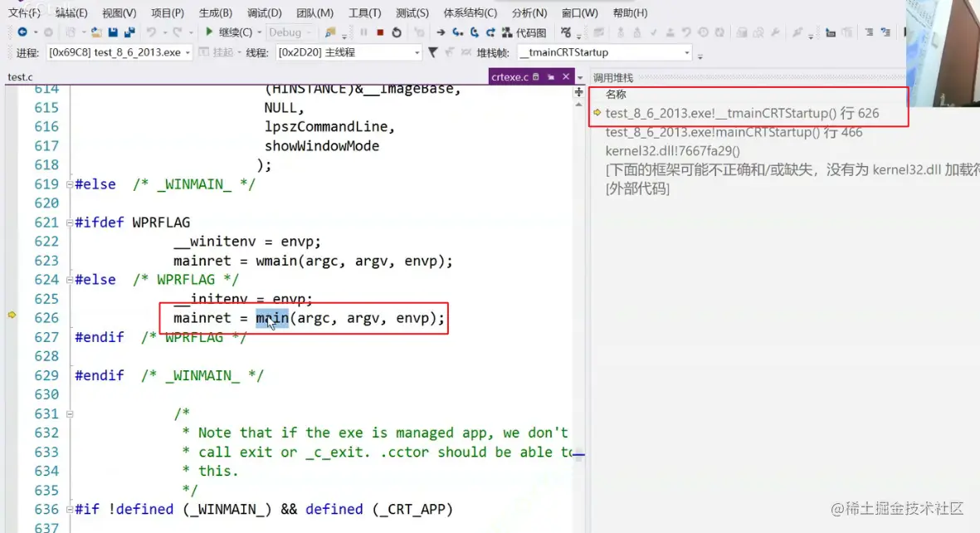Open the 分析(N) menu
The width and height of the screenshot is (980, 533).
[529, 12]
